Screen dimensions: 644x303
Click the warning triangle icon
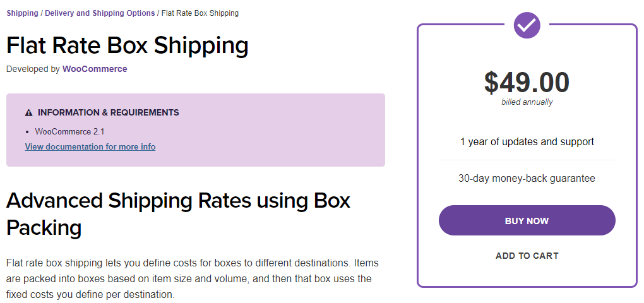(x=29, y=112)
